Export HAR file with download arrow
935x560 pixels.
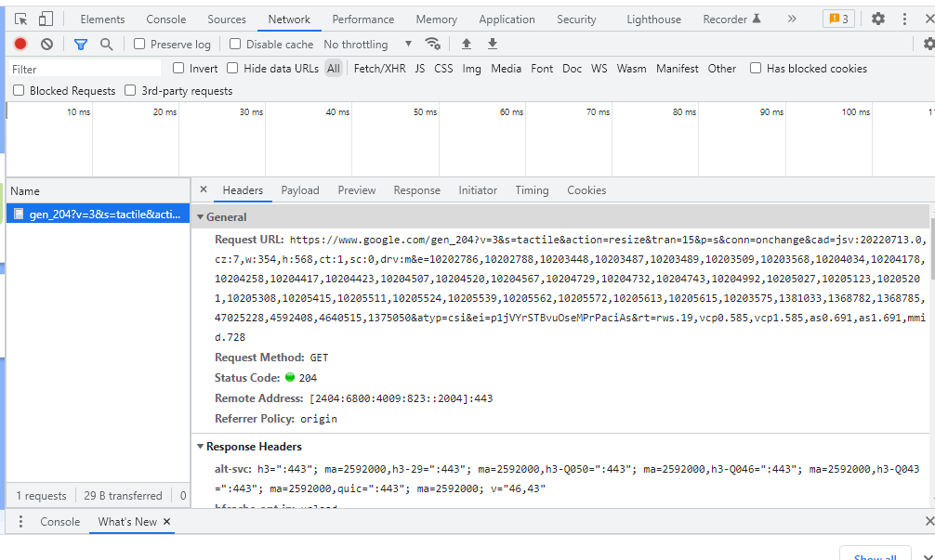click(x=492, y=43)
